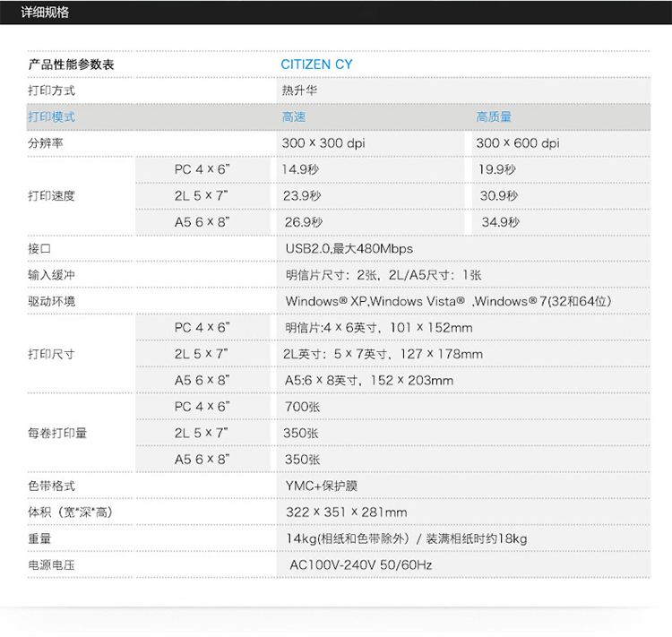Image resolution: width=672 pixels, height=637 pixels.
Task: Click the CITIZEN CY model name
Action: [316, 65]
